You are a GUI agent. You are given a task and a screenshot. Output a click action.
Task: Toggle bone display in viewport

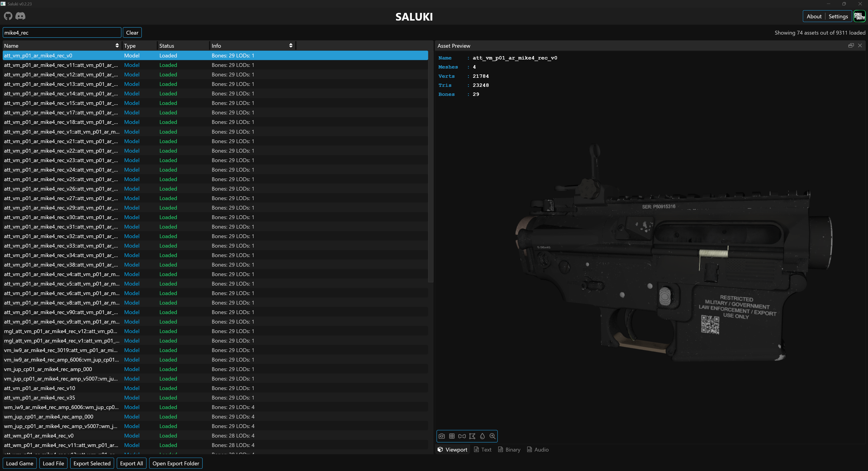(x=462, y=436)
